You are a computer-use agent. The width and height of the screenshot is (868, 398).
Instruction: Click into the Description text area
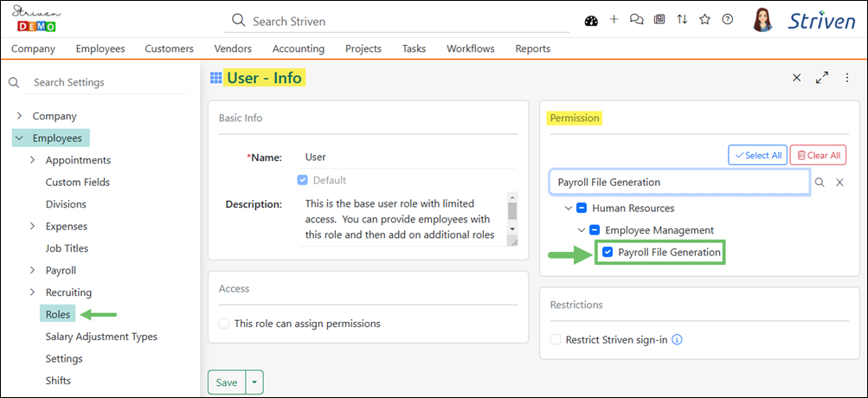pyautogui.click(x=404, y=219)
